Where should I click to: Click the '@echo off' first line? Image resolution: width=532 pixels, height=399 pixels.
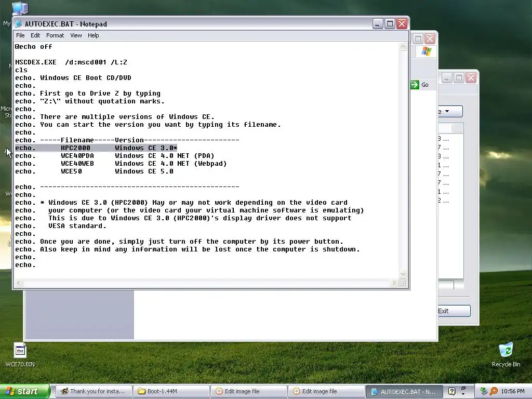pyautogui.click(x=34, y=46)
